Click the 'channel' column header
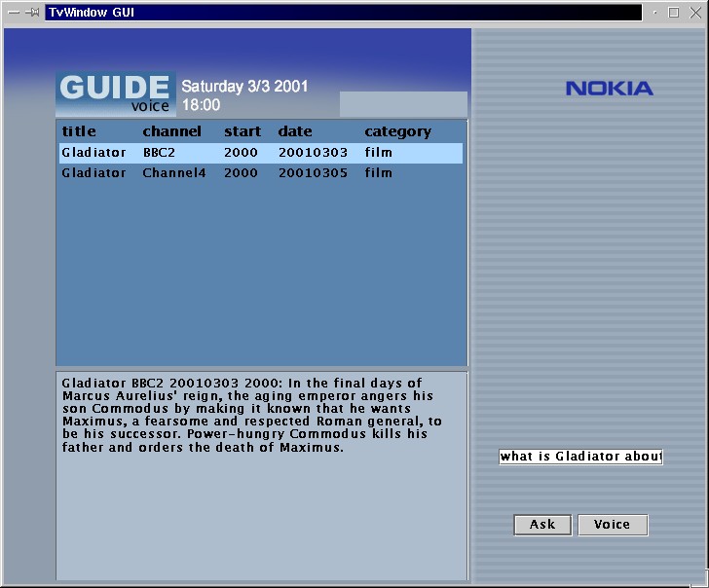 point(171,131)
